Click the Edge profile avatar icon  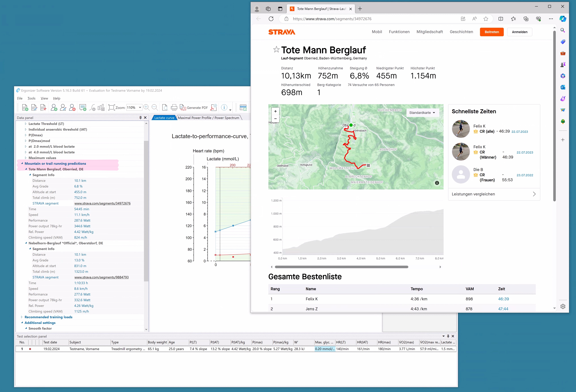[x=257, y=9]
